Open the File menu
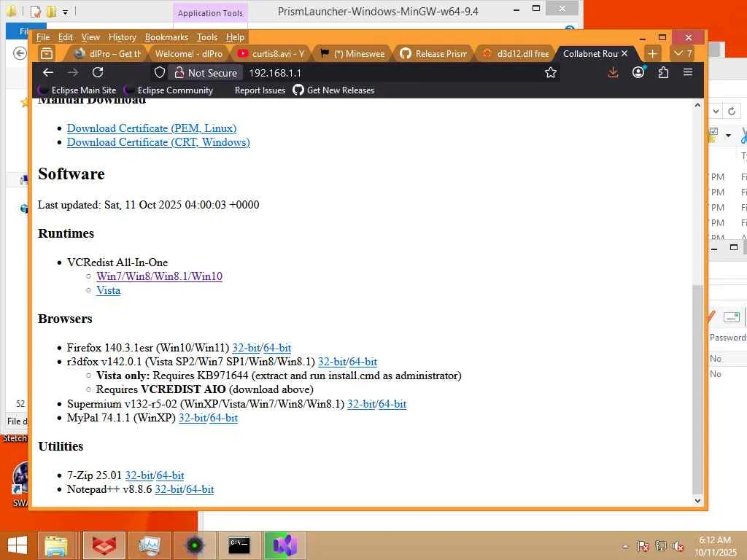The width and height of the screenshot is (747, 560). pyautogui.click(x=43, y=37)
